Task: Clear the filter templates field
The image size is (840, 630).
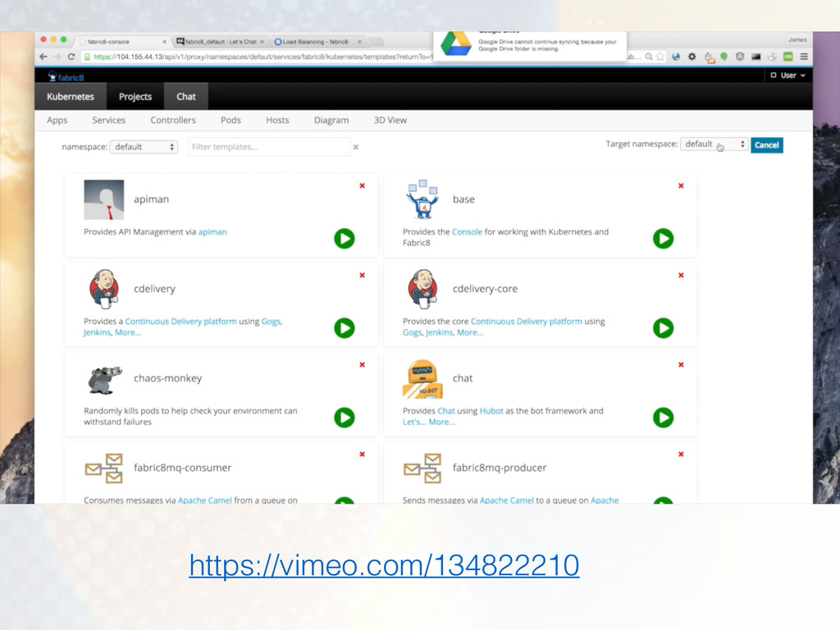Action: (356, 147)
